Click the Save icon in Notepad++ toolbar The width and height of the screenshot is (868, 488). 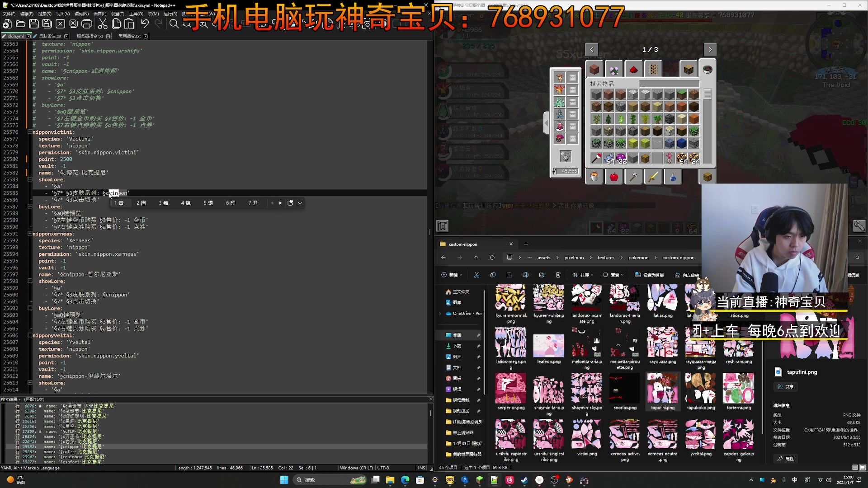pyautogui.click(x=34, y=24)
